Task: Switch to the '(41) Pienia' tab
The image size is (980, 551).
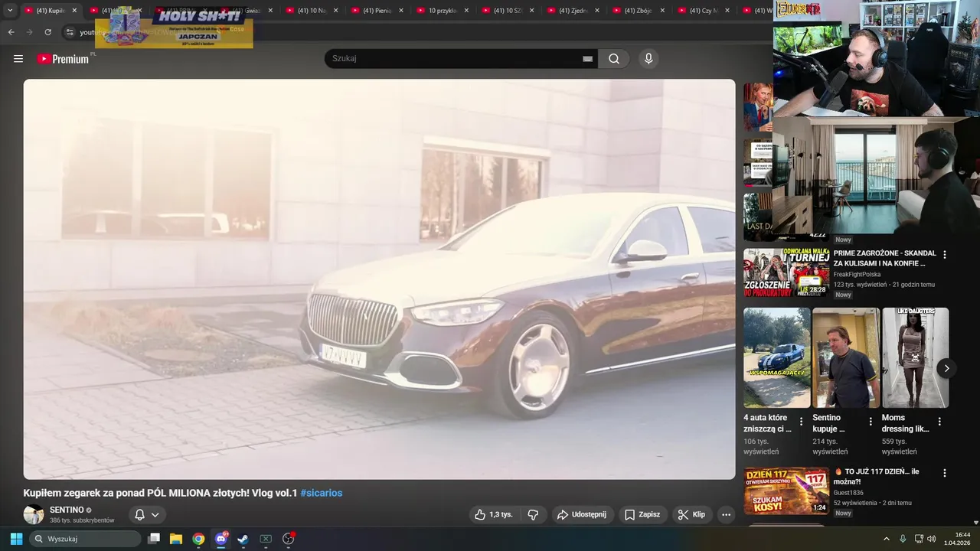Action: pyautogui.click(x=377, y=11)
